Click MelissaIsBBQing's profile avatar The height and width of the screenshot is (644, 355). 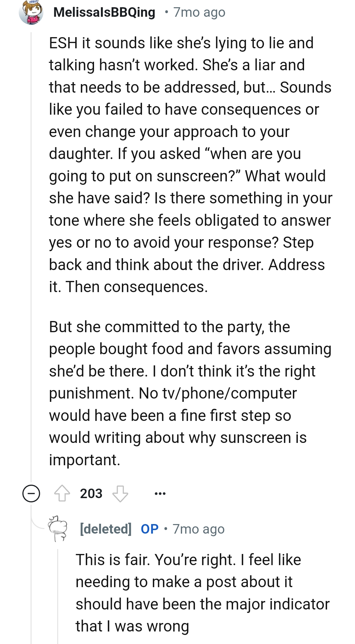(x=31, y=12)
